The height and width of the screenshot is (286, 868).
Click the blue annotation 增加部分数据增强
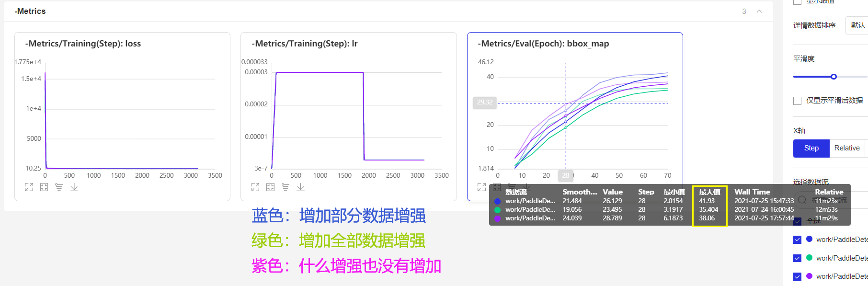pos(362,216)
